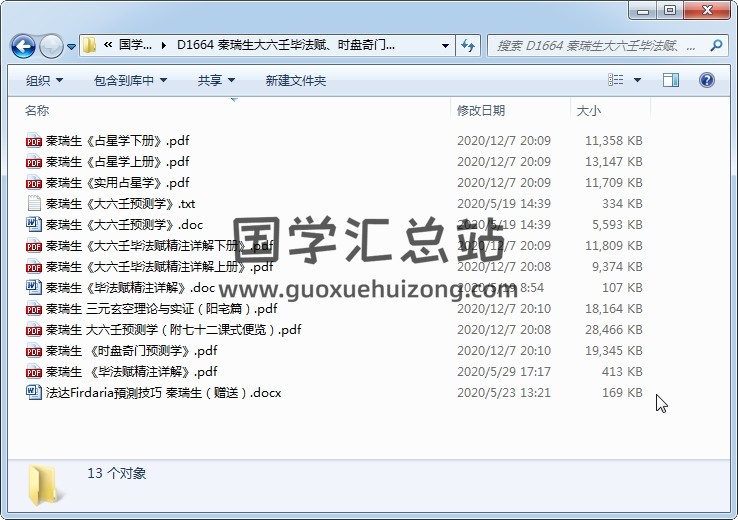Viewport: 738px width, 520px height.
Task: Click the change view icon
Action: click(x=617, y=80)
